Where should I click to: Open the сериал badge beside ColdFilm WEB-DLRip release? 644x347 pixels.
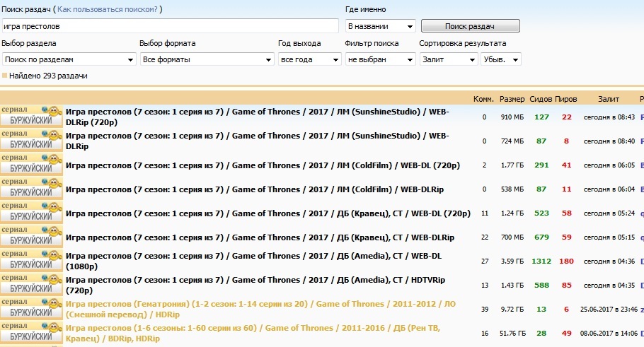pyautogui.click(x=31, y=189)
